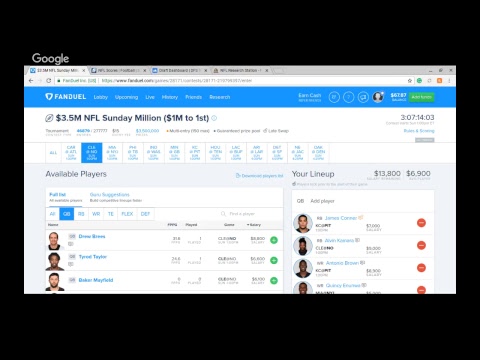Open Tyrod Taylor news note icon

pos(70,264)
